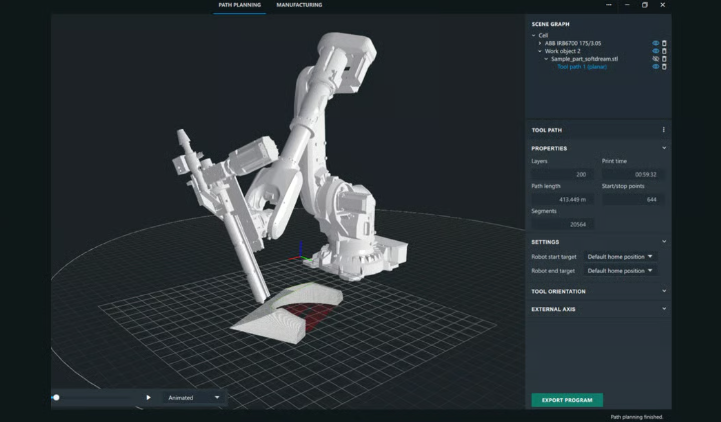Toggle visibility of ABB IRB6700 robot
Image resolution: width=721 pixels, height=422 pixels.
pyautogui.click(x=656, y=43)
